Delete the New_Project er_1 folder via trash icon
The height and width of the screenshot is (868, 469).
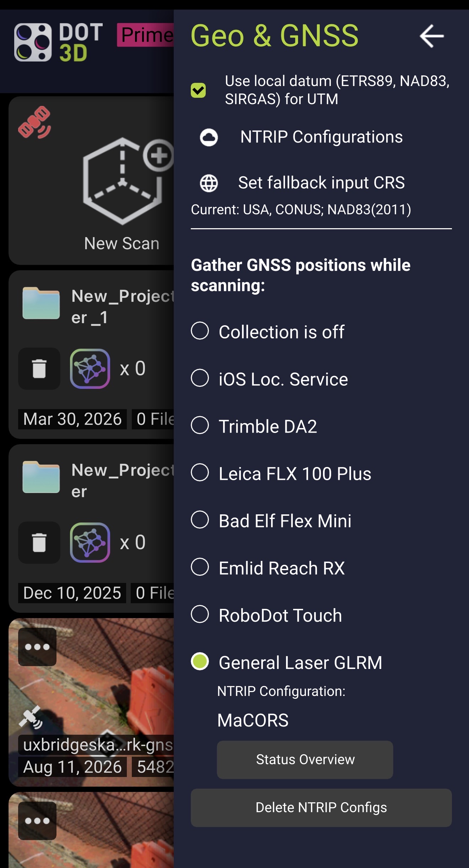(39, 369)
